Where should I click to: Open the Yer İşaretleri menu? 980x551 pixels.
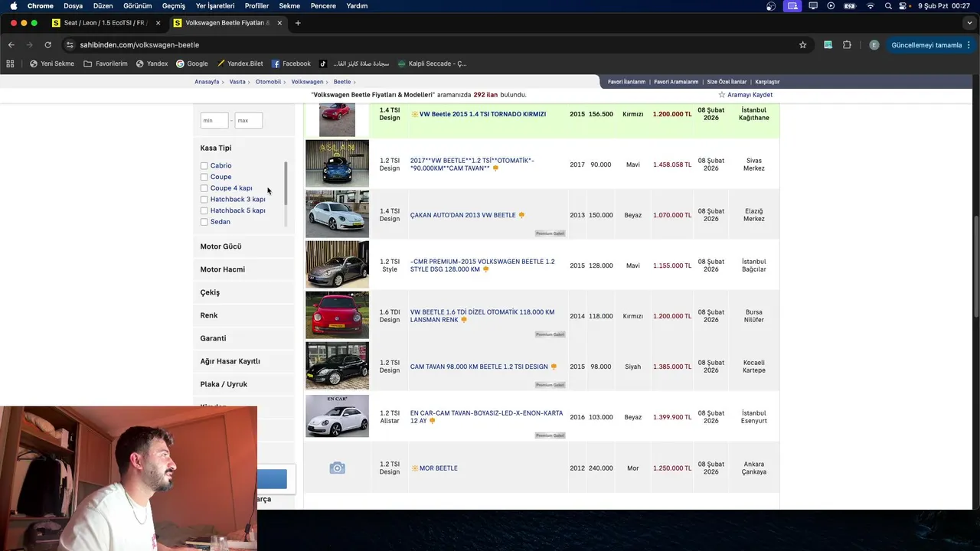point(215,6)
